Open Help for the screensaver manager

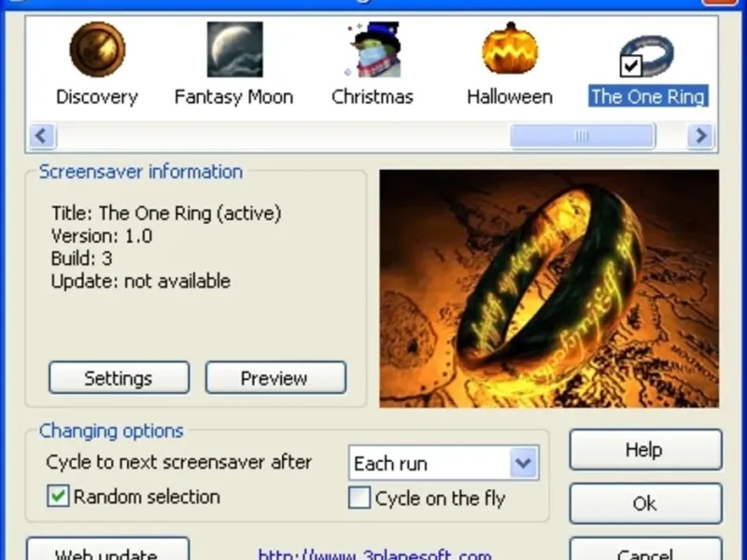coord(645,450)
